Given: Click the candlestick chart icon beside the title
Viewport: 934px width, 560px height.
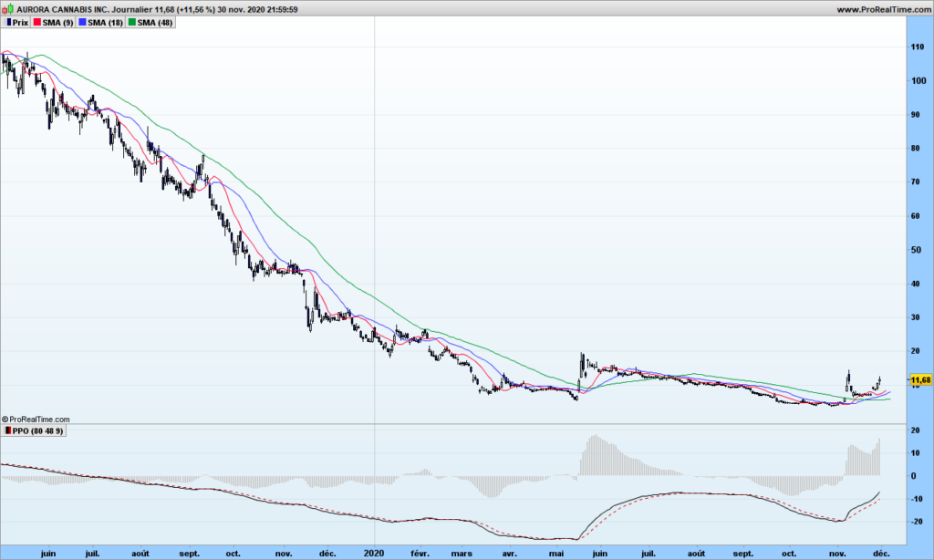Looking at the screenshot, I should point(7,9).
